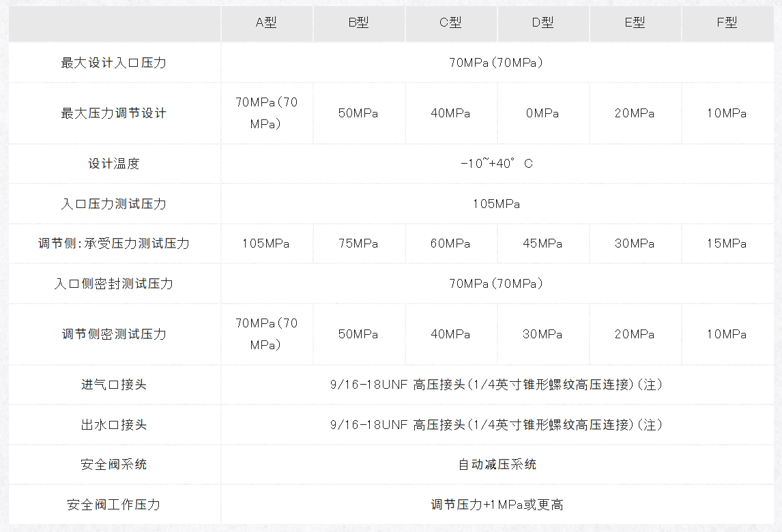This screenshot has height=532, width=782.
Task: Select the 设计温度 row label
Action: [114, 164]
